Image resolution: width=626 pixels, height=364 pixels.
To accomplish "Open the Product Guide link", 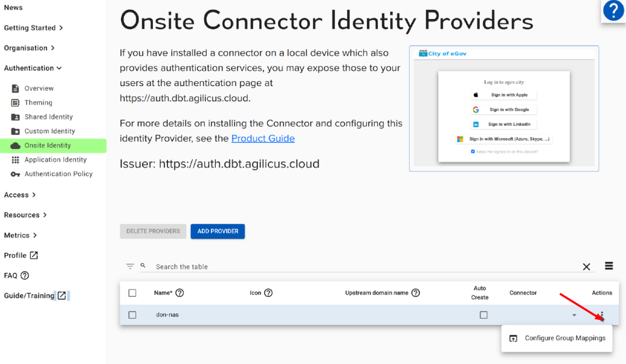I will (x=263, y=139).
